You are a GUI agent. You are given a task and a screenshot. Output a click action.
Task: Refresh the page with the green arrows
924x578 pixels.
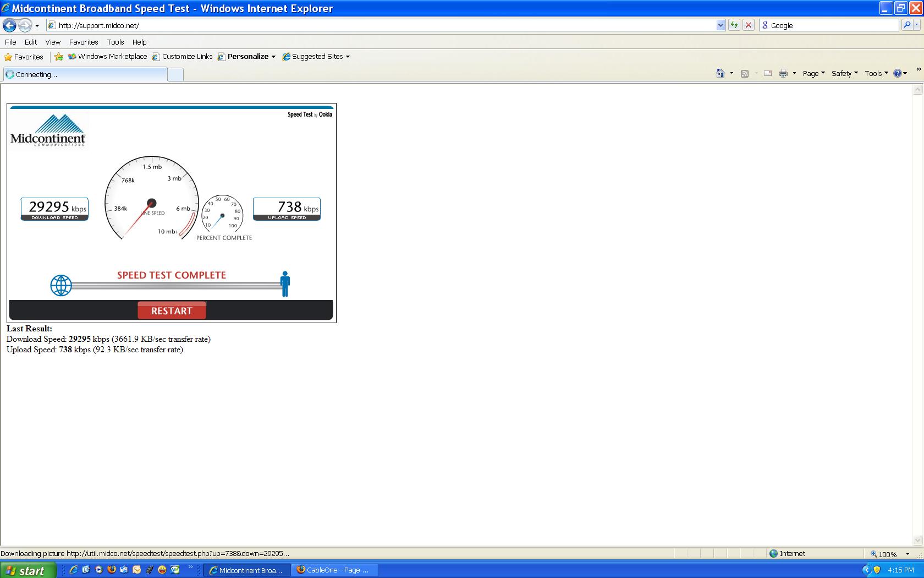[x=734, y=25]
